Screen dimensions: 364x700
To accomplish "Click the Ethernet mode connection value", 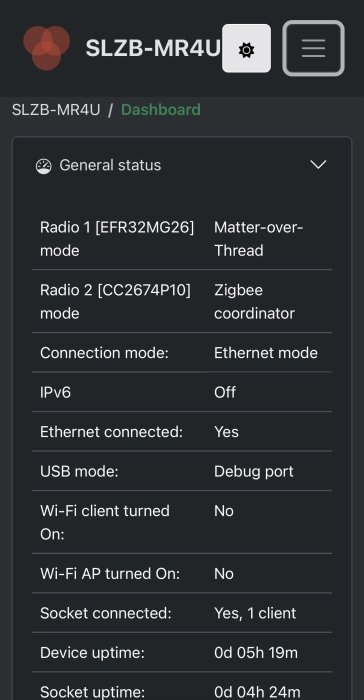I will pos(266,353).
